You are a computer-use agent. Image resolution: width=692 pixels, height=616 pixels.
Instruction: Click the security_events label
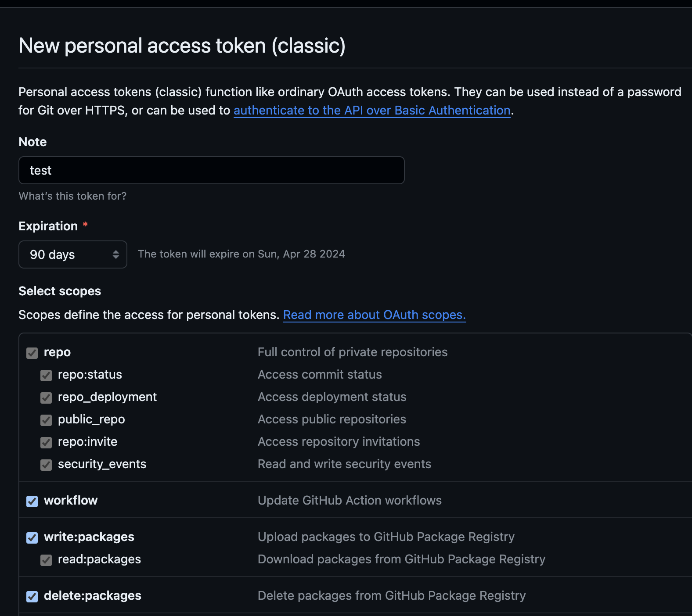point(102,464)
